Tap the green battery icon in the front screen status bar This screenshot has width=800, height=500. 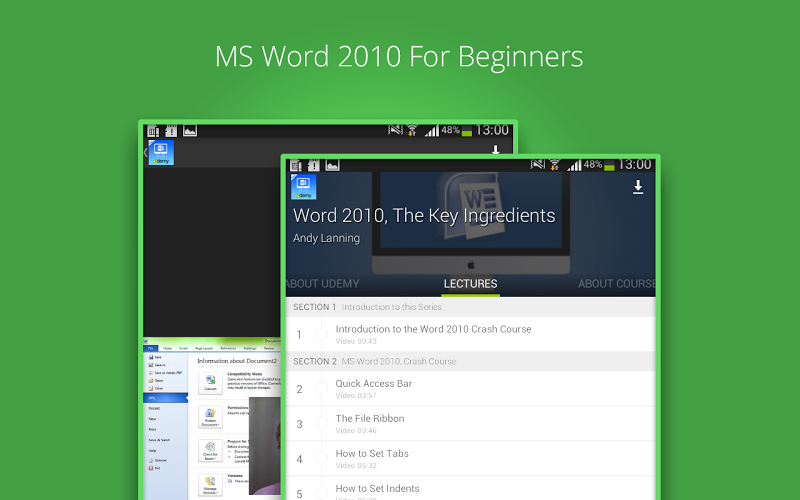pyautogui.click(x=609, y=166)
